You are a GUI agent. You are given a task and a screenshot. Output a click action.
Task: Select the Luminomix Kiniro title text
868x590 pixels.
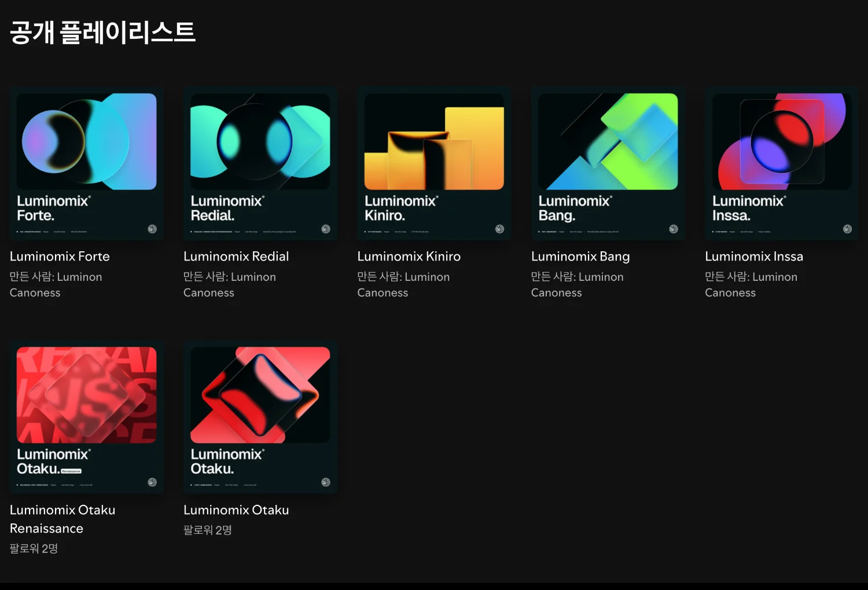tap(409, 256)
